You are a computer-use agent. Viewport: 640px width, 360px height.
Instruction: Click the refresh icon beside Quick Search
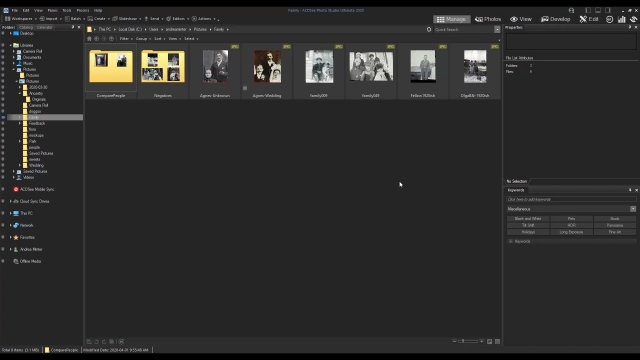click(x=429, y=29)
